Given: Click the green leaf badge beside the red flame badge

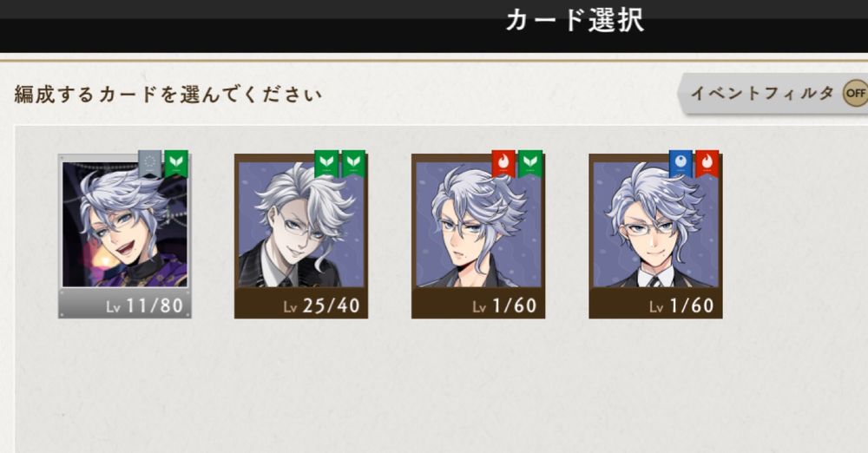Looking at the screenshot, I should (530, 164).
